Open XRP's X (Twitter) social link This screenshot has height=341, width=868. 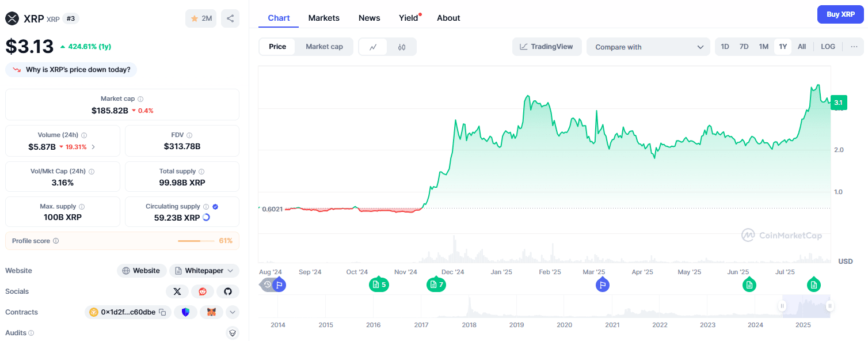pos(177,291)
